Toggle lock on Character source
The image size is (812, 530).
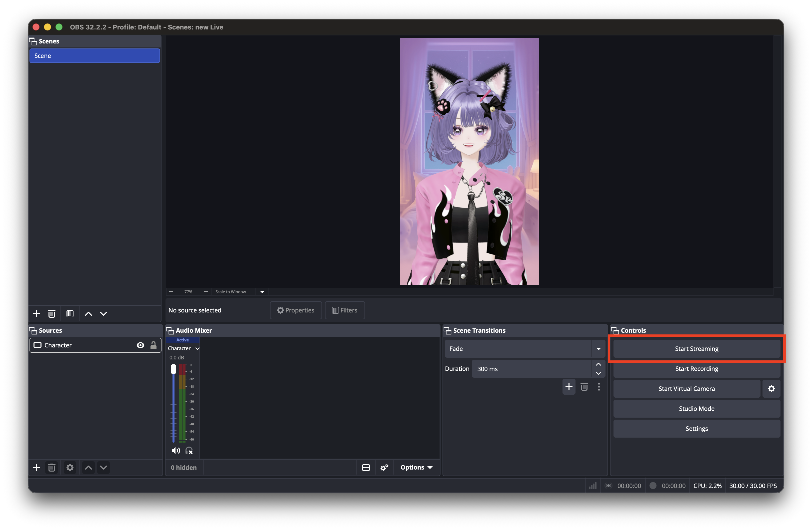(x=153, y=345)
